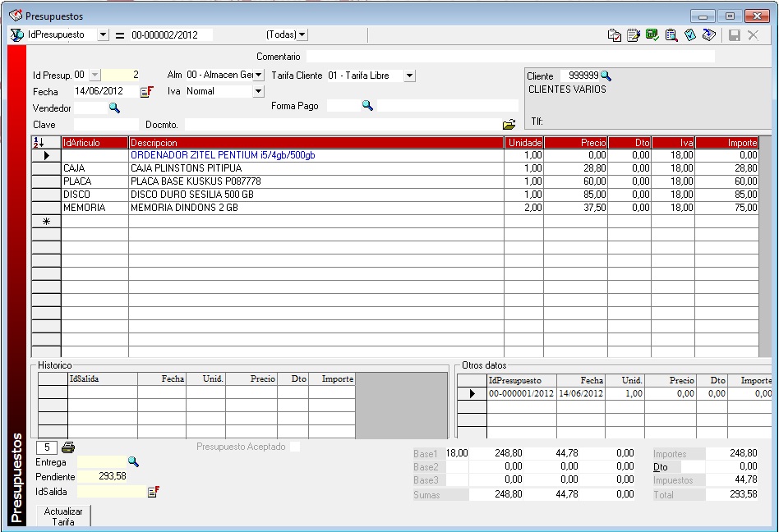779x532 pixels.
Task: Click the clipboard copy-with-checkmark toolbar icon
Action: (x=614, y=35)
